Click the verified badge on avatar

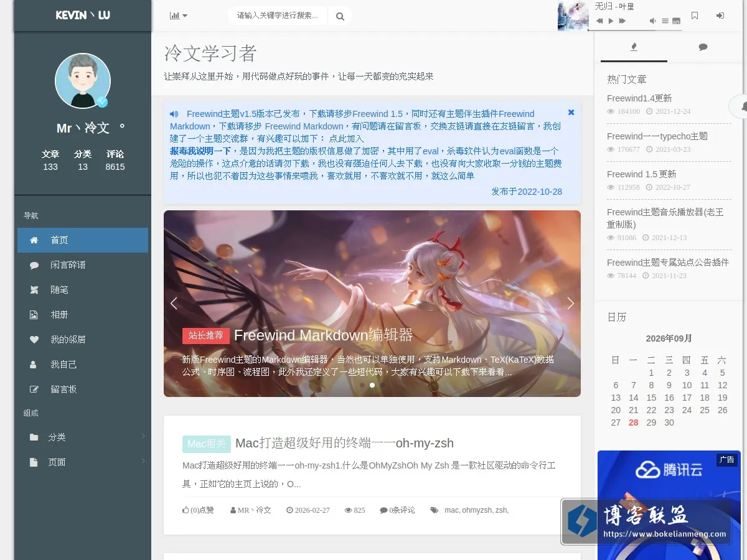pos(102,101)
